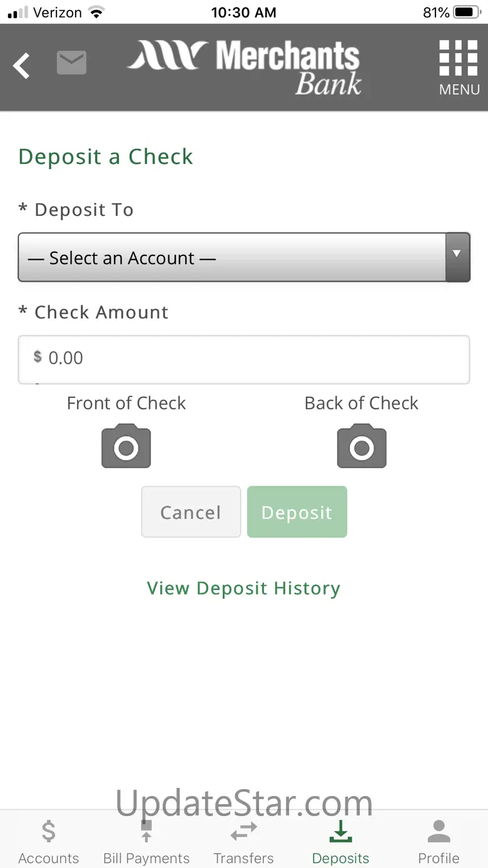The width and height of the screenshot is (488, 868).
Task: Select the Deposits tab
Action: point(341,842)
